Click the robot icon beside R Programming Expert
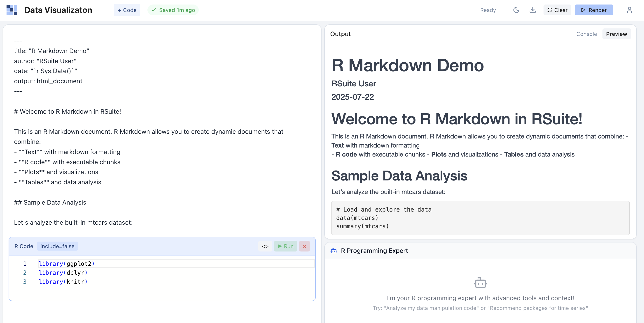 (334, 251)
